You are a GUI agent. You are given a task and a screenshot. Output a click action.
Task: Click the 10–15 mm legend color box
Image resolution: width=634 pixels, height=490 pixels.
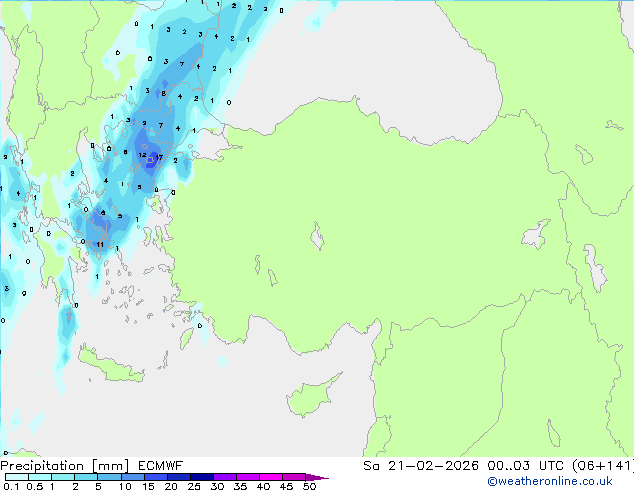coord(132,477)
